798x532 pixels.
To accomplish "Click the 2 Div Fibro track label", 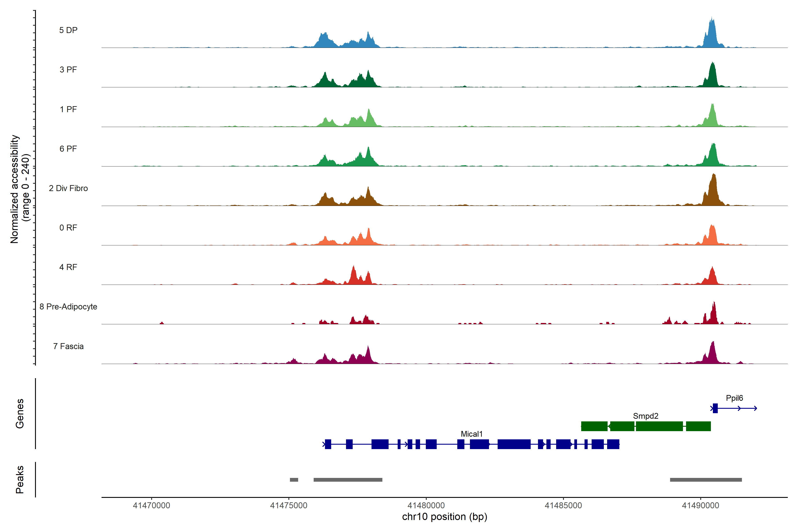I will 68,188.
